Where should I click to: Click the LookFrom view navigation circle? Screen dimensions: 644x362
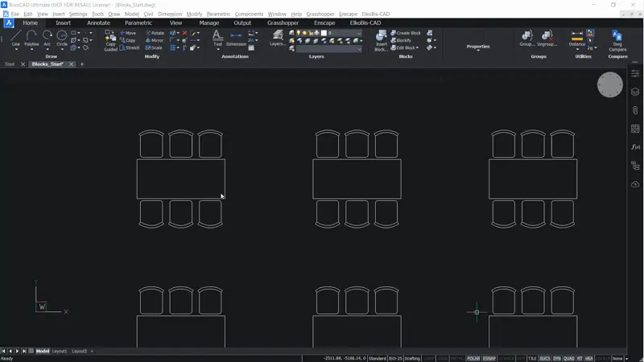(x=610, y=85)
